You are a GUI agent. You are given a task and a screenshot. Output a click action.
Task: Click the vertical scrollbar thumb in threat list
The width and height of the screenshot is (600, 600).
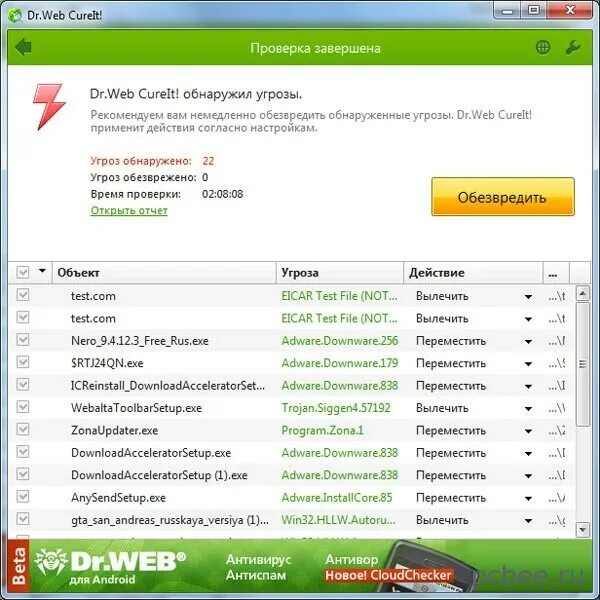(583, 364)
